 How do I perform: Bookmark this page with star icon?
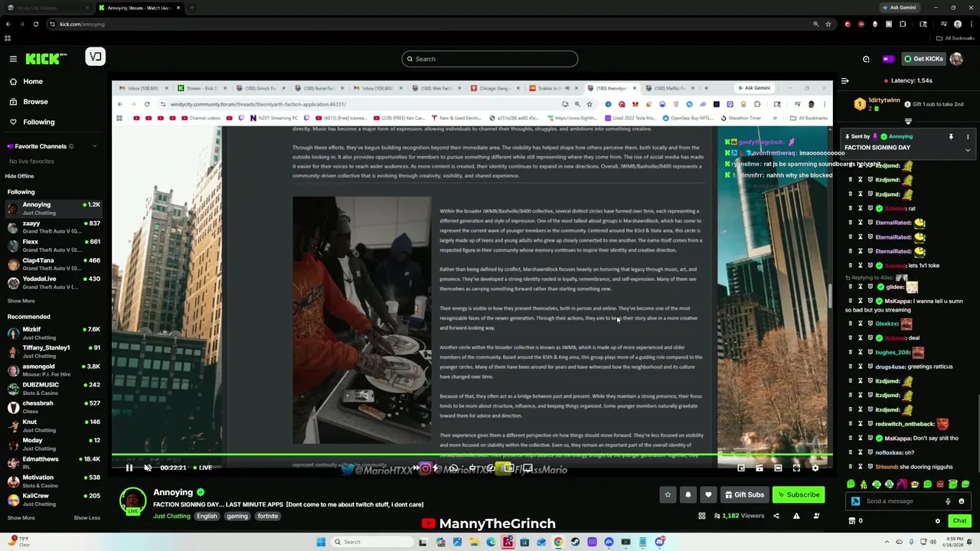[x=828, y=24]
